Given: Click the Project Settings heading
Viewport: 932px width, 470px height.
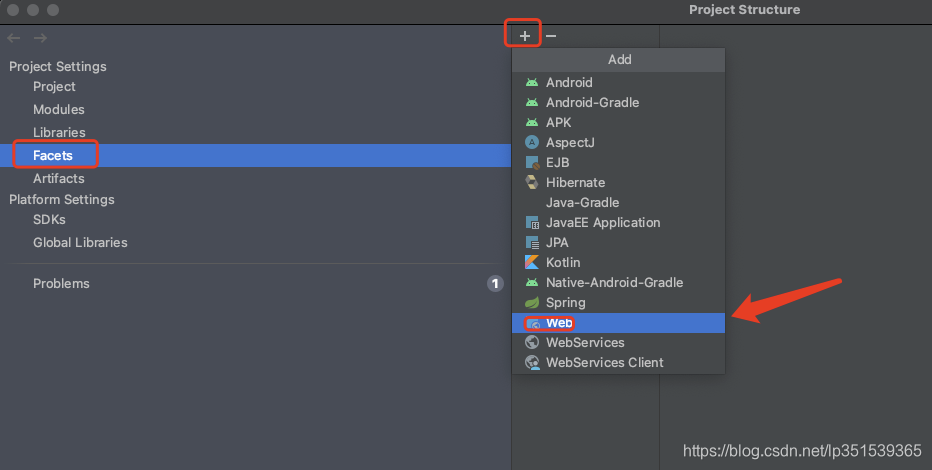Looking at the screenshot, I should [58, 67].
